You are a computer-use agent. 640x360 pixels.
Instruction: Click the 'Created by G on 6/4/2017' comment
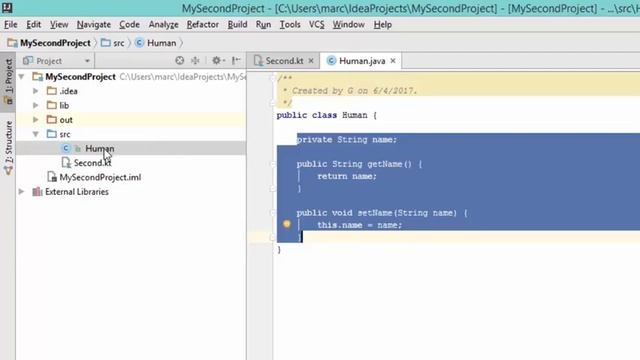(x=354, y=91)
